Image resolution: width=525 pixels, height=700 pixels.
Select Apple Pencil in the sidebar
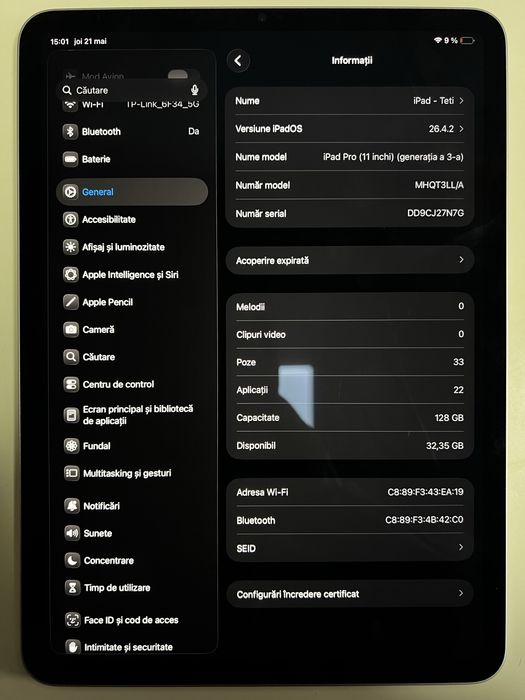108,302
